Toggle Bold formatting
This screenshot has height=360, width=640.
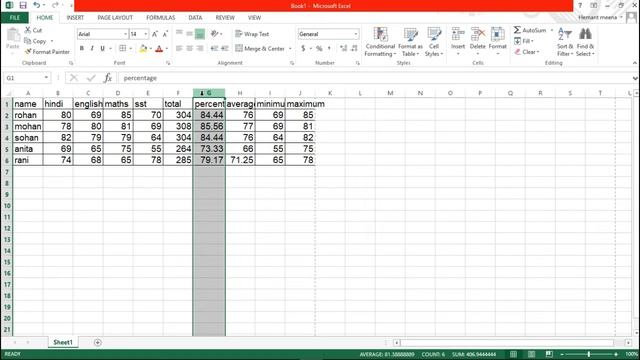(82, 49)
